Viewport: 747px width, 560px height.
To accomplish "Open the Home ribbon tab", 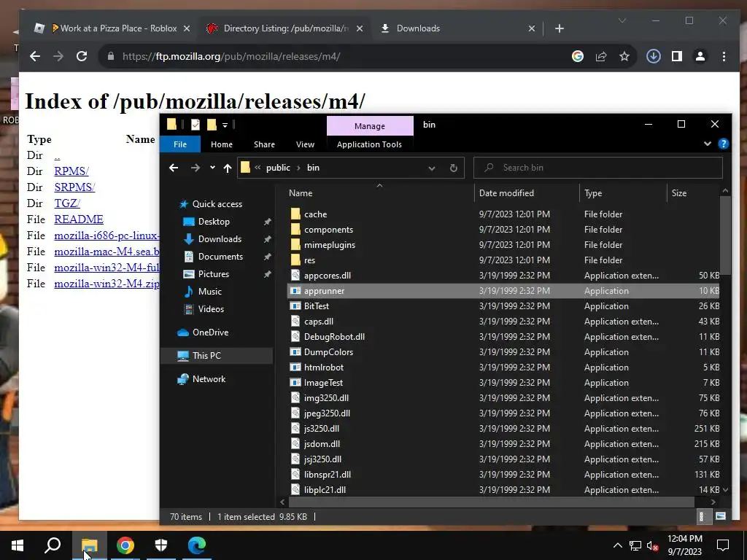I will tap(222, 144).
